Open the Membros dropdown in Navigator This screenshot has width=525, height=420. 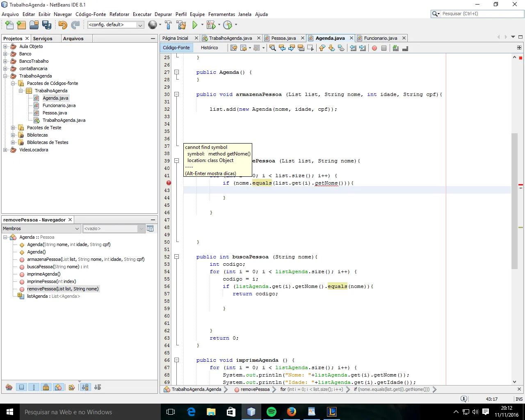coord(41,228)
